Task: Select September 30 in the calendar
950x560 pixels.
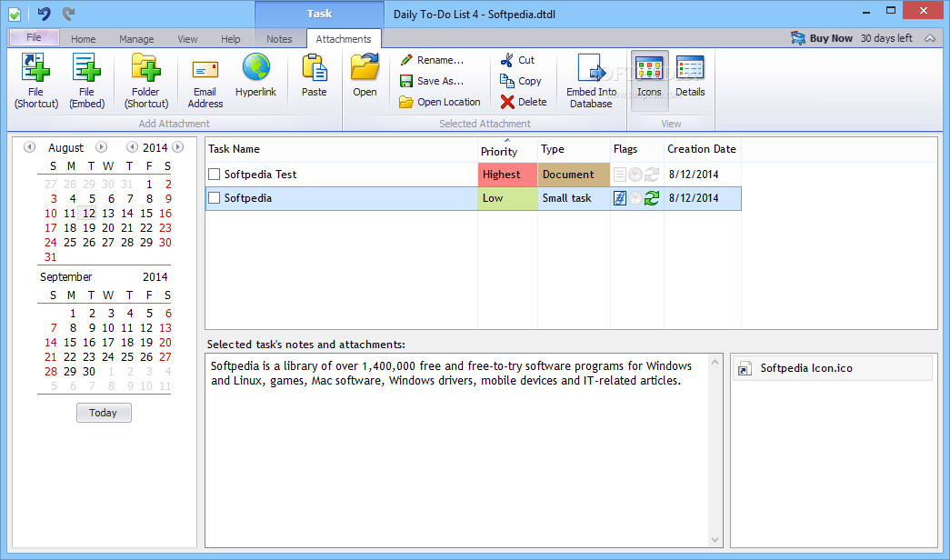Action: (89, 372)
